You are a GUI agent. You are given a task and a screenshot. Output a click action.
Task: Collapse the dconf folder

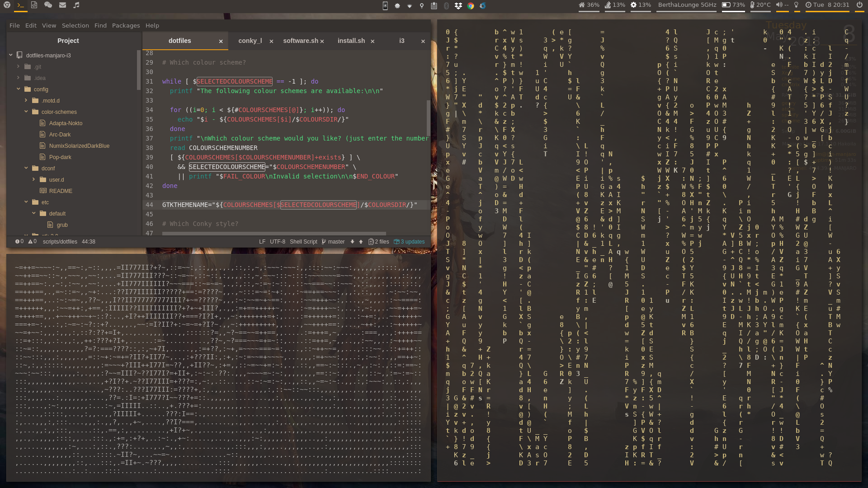[x=26, y=168]
